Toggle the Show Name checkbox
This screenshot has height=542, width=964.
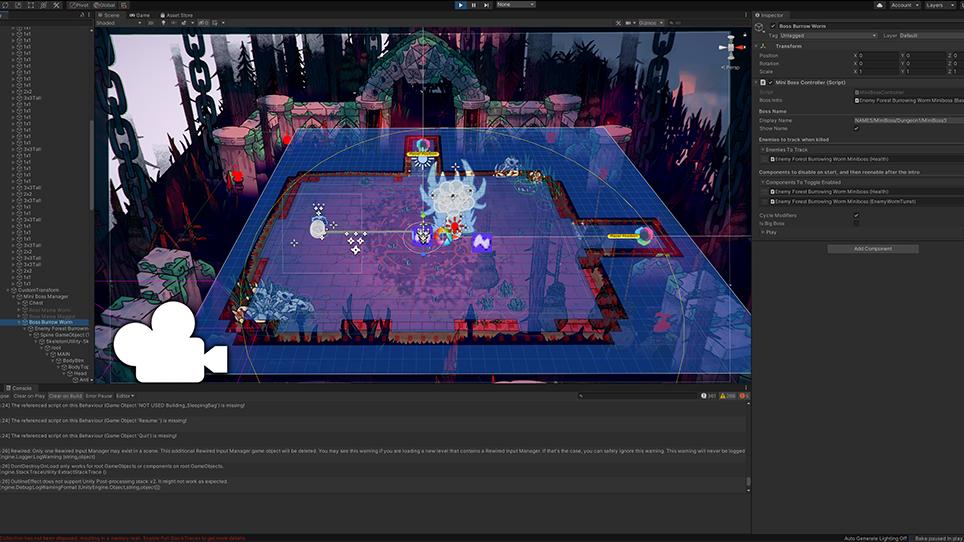pos(856,128)
